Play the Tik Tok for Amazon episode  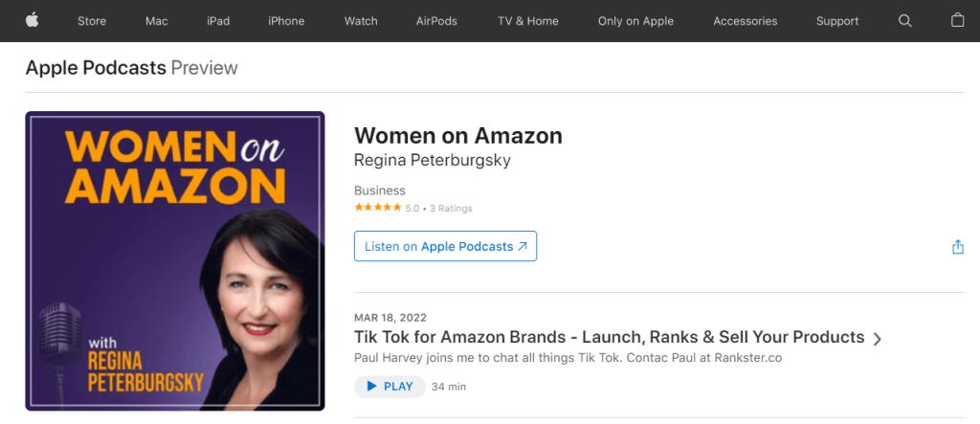(x=390, y=387)
